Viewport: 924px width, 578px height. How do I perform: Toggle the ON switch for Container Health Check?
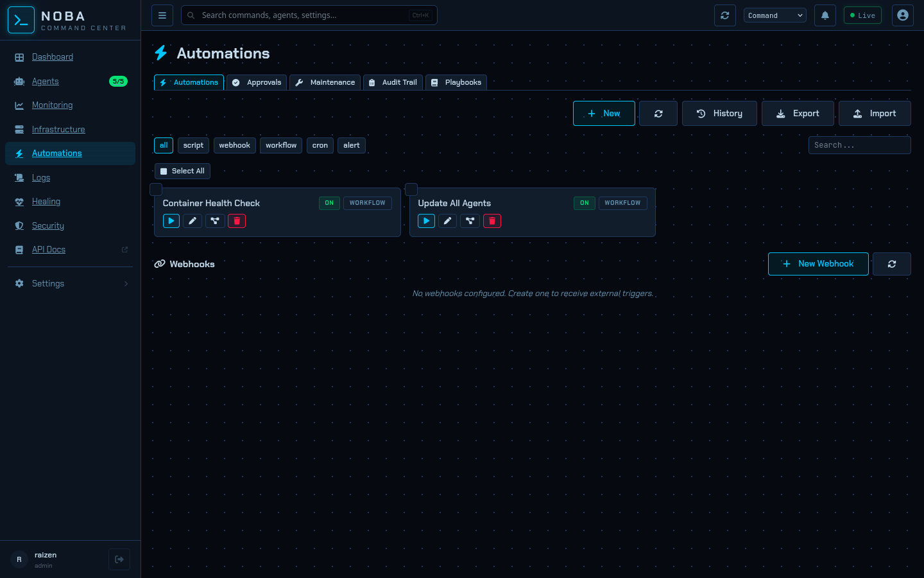[329, 203]
